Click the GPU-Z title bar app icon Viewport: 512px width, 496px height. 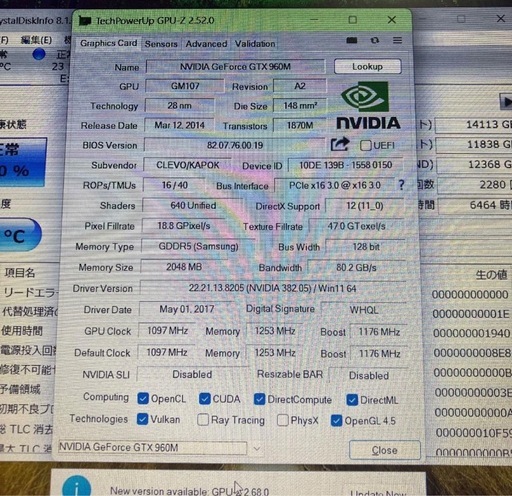pyautogui.click(x=85, y=21)
